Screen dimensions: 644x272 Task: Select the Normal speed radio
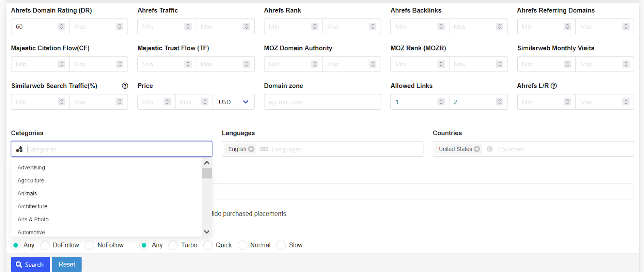click(243, 245)
